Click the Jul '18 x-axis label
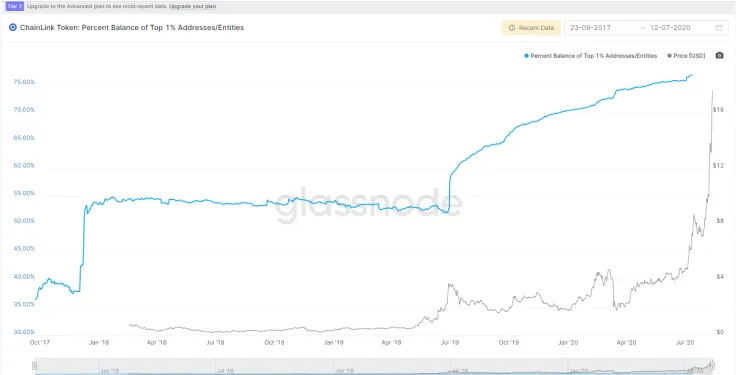 (x=215, y=343)
